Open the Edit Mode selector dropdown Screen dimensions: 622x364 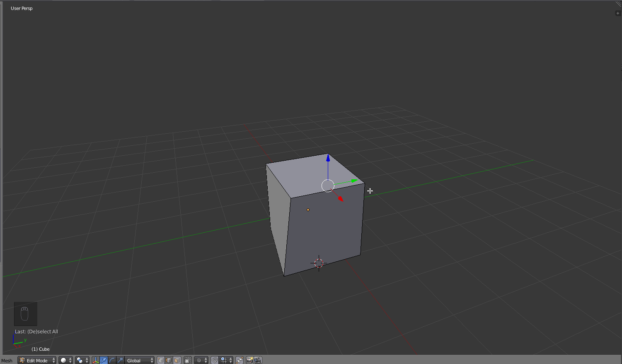37,360
